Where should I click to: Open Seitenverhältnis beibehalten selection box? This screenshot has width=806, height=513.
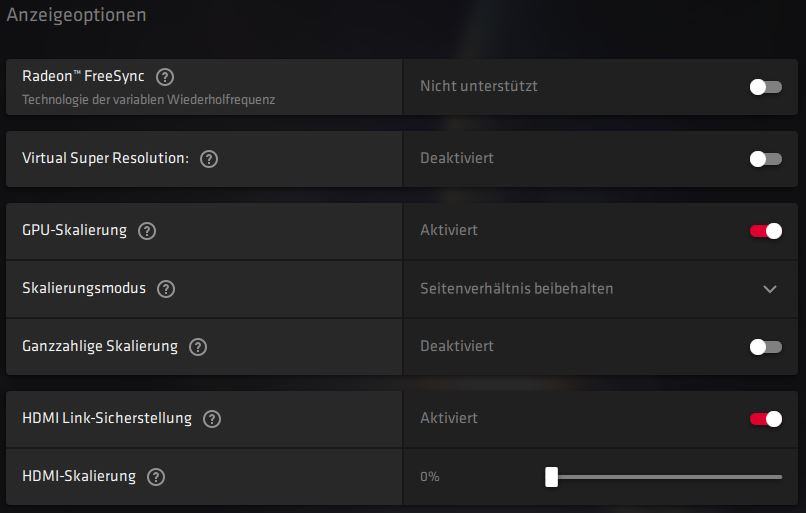tap(600, 289)
